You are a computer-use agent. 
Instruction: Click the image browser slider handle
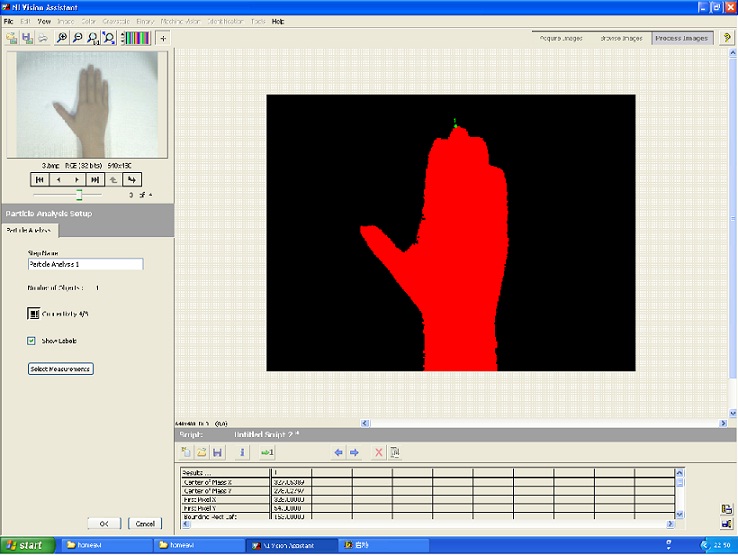pyautogui.click(x=79, y=194)
